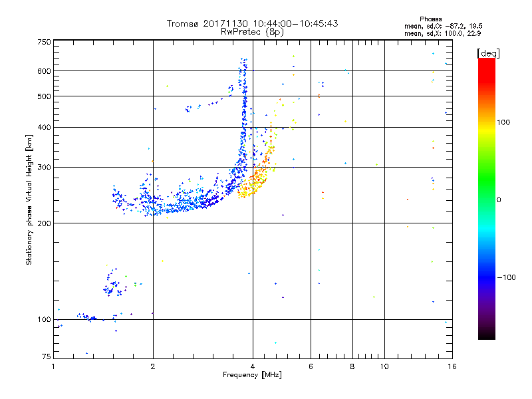
Task: Click the green zero-degree region of the colorbar
Action: click(x=487, y=199)
